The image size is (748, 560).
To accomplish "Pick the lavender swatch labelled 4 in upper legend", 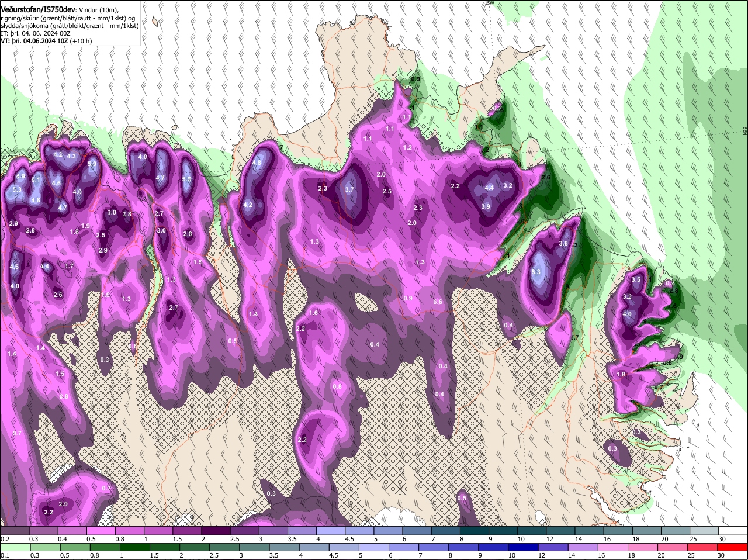I will 332,530.
